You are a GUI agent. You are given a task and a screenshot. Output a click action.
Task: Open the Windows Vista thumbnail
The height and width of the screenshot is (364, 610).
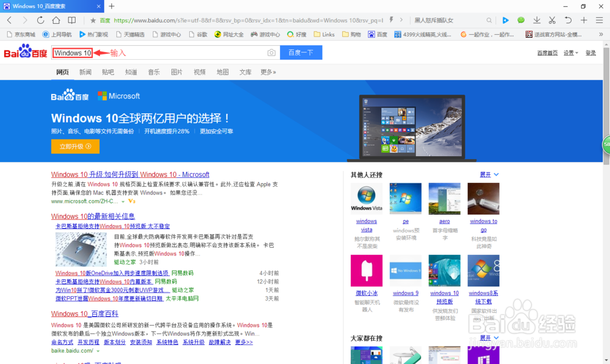(x=367, y=198)
